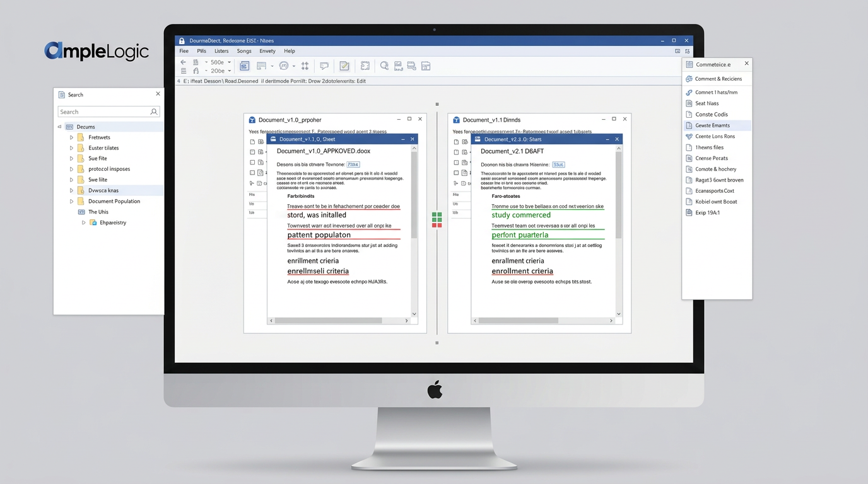Screen dimensions: 868x484
Task: Open the 500e dropdown in the toolbar
Action: 229,62
